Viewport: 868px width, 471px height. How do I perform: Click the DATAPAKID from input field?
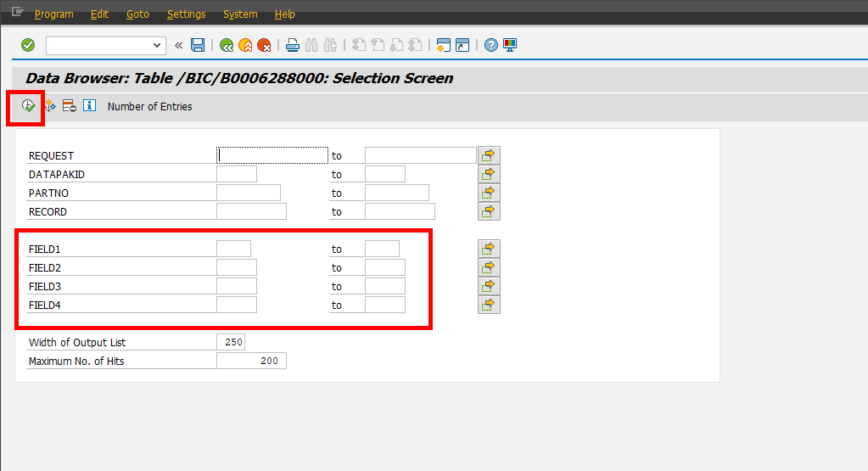coord(237,174)
